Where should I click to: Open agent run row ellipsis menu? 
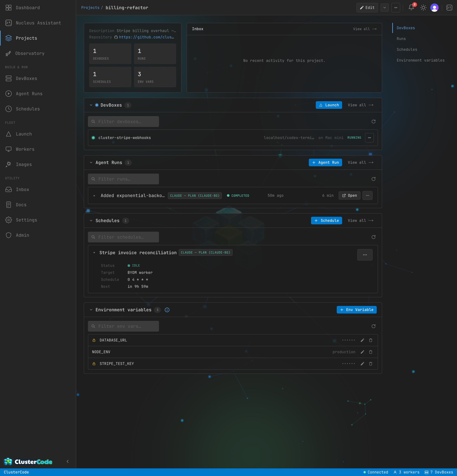(x=367, y=195)
